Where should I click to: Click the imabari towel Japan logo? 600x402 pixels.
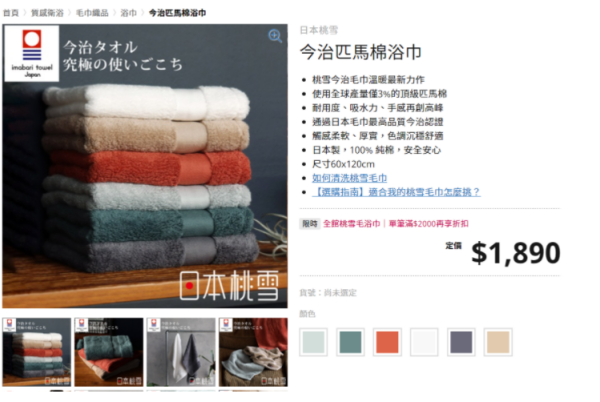[x=32, y=54]
